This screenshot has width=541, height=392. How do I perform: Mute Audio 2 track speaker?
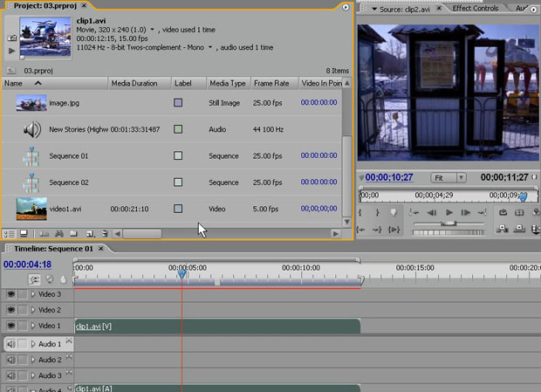(11, 360)
